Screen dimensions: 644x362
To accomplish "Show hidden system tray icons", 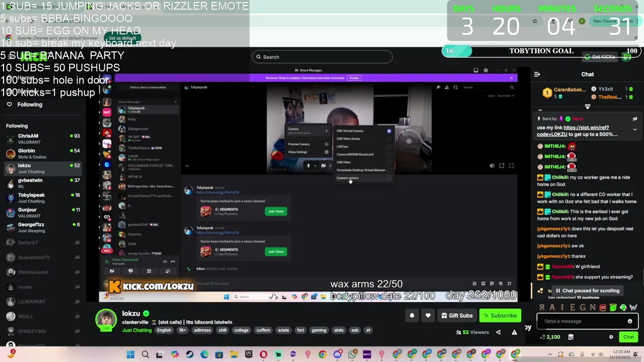I will [x=550, y=354].
